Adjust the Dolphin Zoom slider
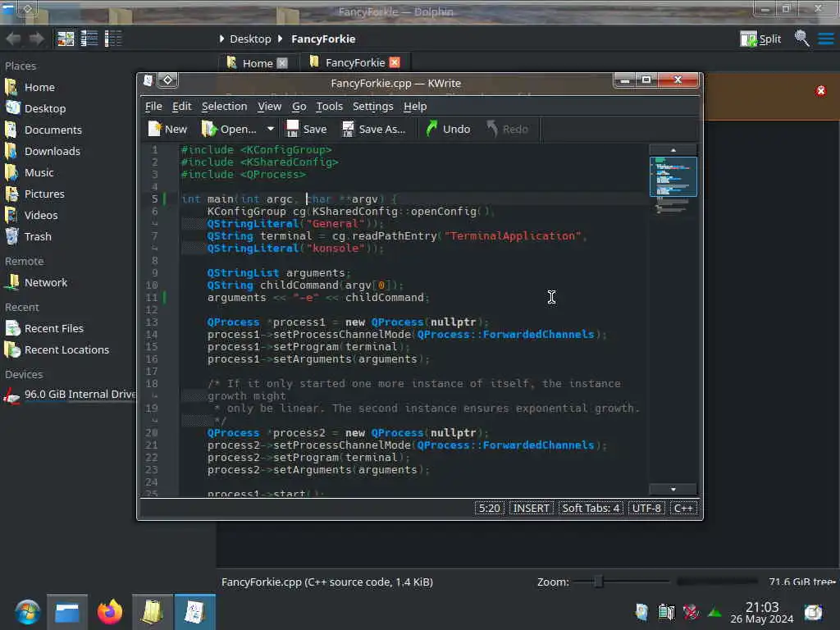Screen dimensions: 840x630 point(622,582)
